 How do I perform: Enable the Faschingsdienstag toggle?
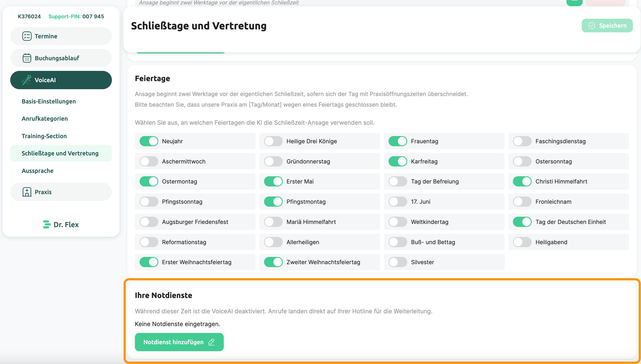click(522, 141)
